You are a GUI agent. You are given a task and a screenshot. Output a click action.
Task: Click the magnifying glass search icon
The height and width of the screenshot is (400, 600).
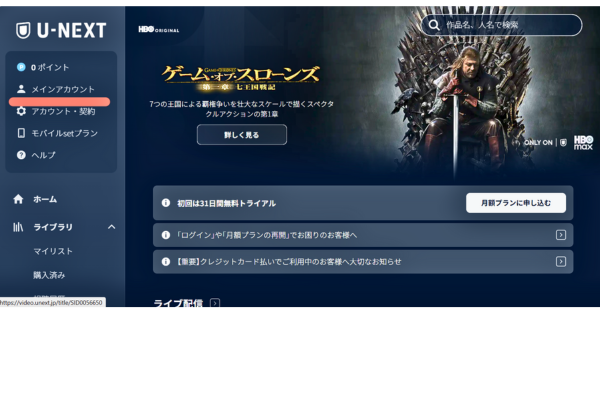click(434, 25)
